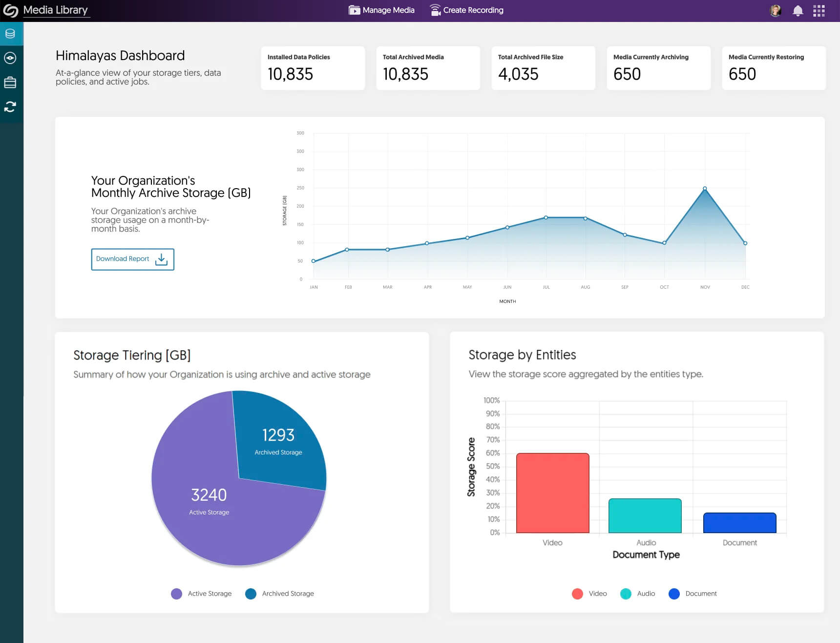This screenshot has width=840, height=643.
Task: Select the SEP data point on chart
Action: pyautogui.click(x=625, y=235)
